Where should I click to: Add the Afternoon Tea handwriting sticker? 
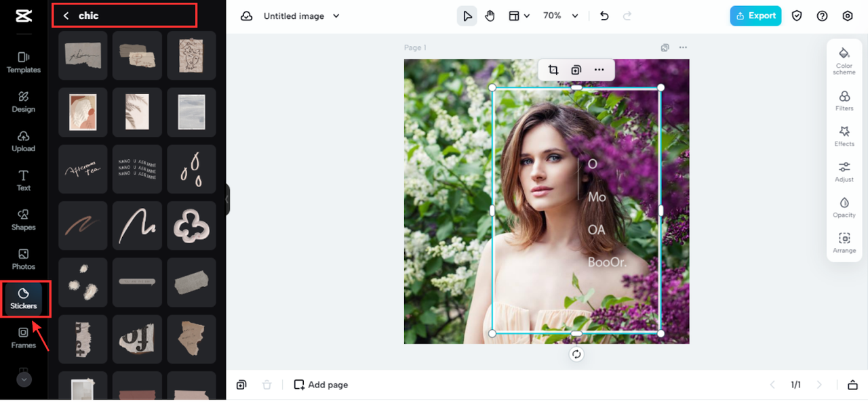(x=83, y=169)
